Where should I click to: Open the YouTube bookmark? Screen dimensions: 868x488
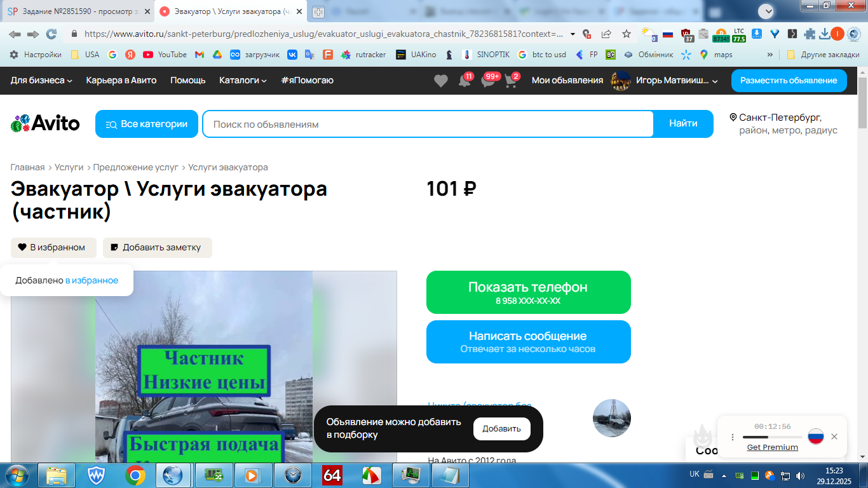coord(165,55)
